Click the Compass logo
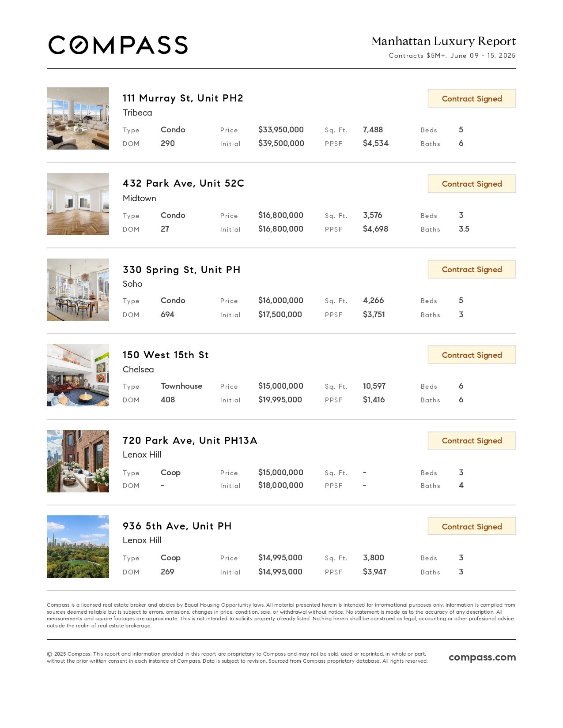 118,45
